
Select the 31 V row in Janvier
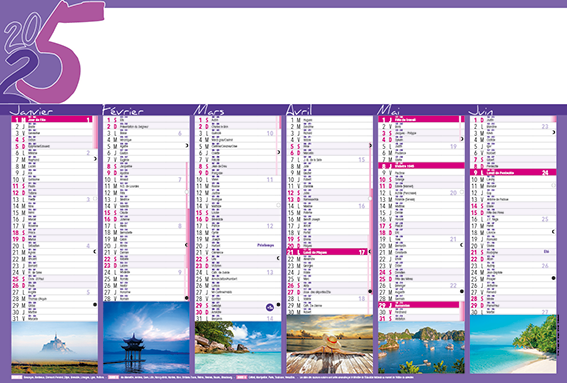55,318
